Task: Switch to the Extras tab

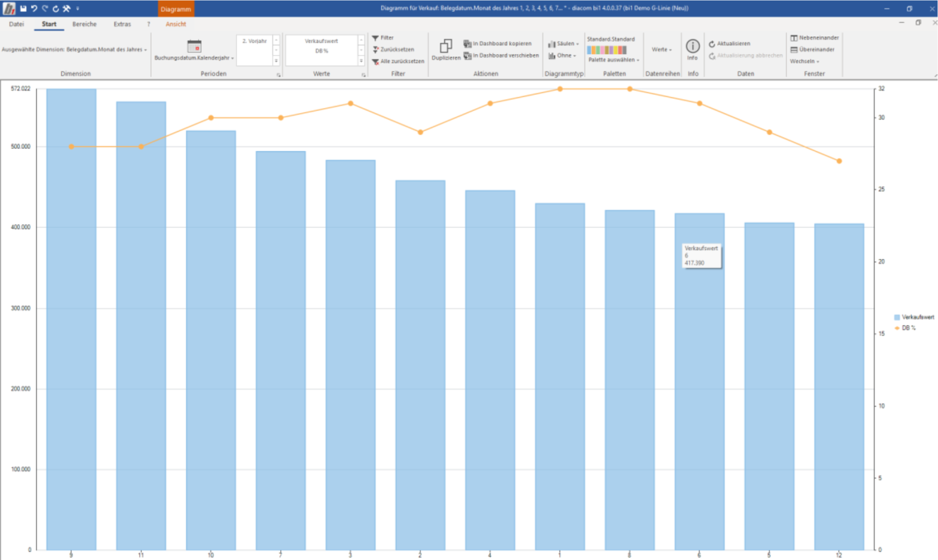Action: click(x=122, y=24)
